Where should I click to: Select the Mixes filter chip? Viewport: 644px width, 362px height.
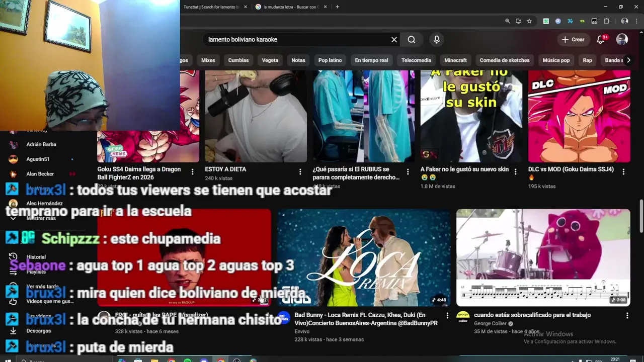(x=208, y=60)
